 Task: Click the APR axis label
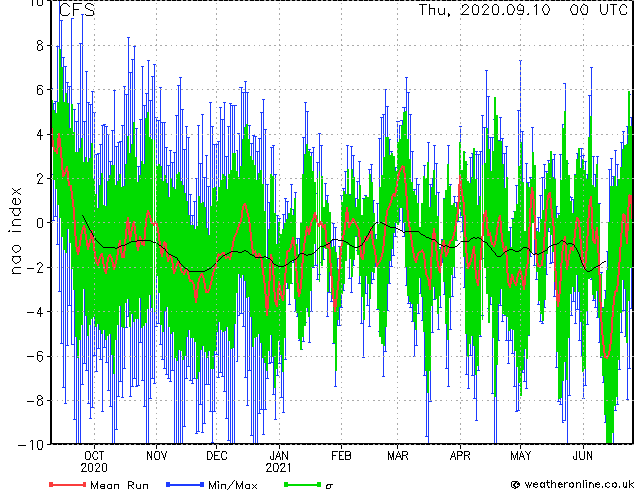[460, 456]
